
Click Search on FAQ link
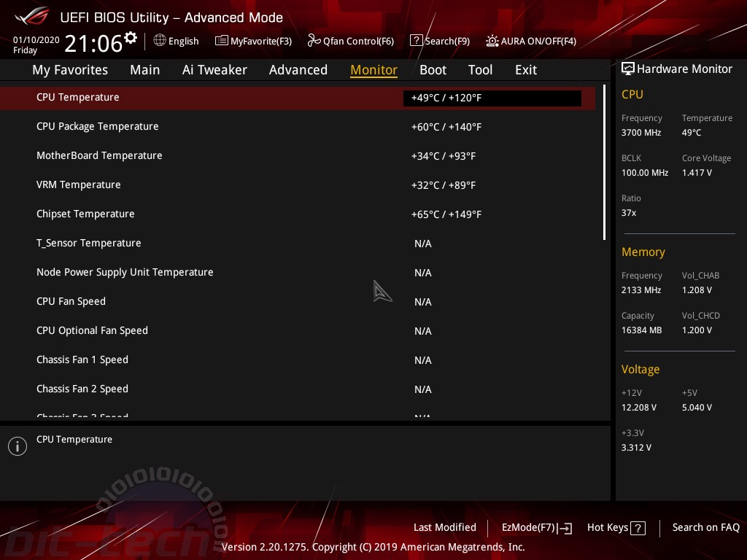click(x=705, y=527)
